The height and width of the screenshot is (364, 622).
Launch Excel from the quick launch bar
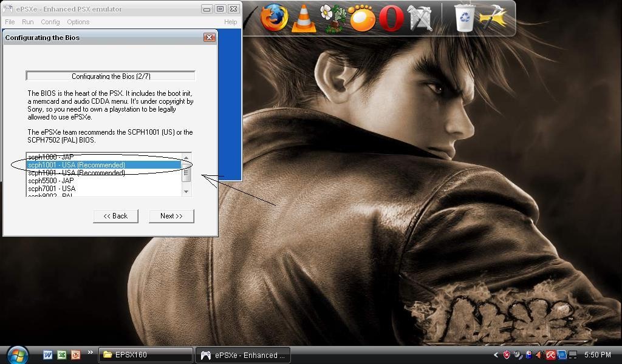tap(61, 355)
